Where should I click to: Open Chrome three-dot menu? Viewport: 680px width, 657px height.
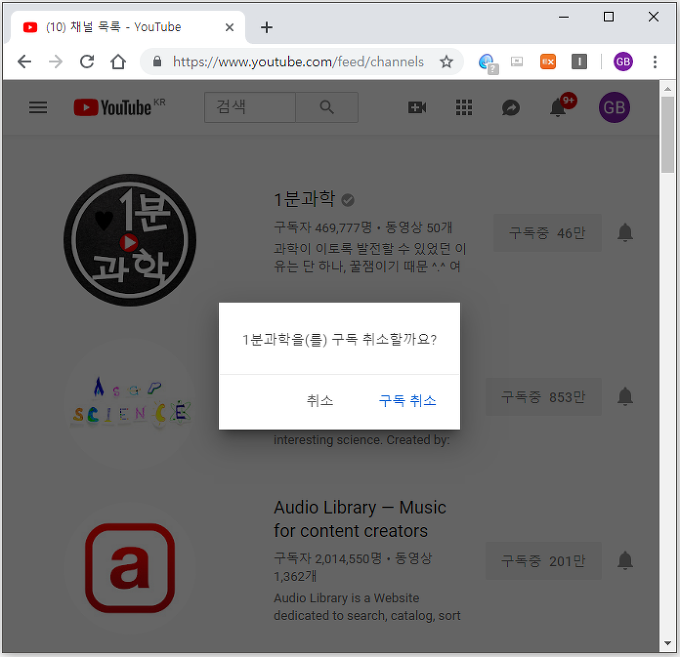(x=655, y=62)
